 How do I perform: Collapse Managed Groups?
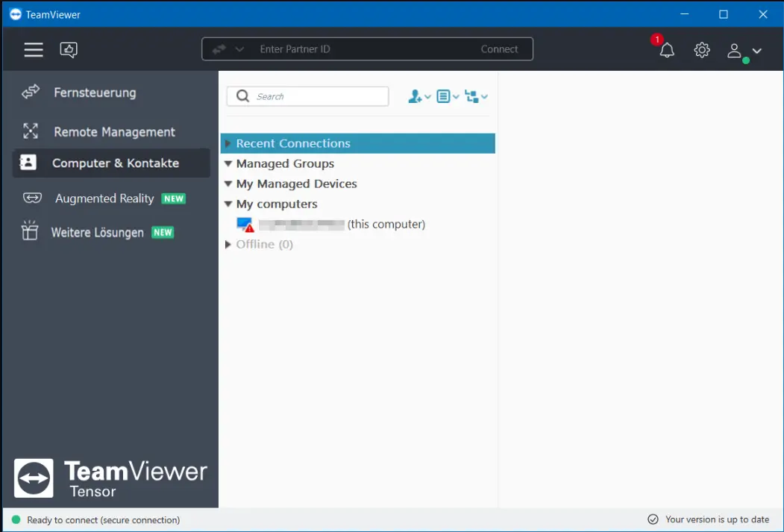[x=228, y=163]
